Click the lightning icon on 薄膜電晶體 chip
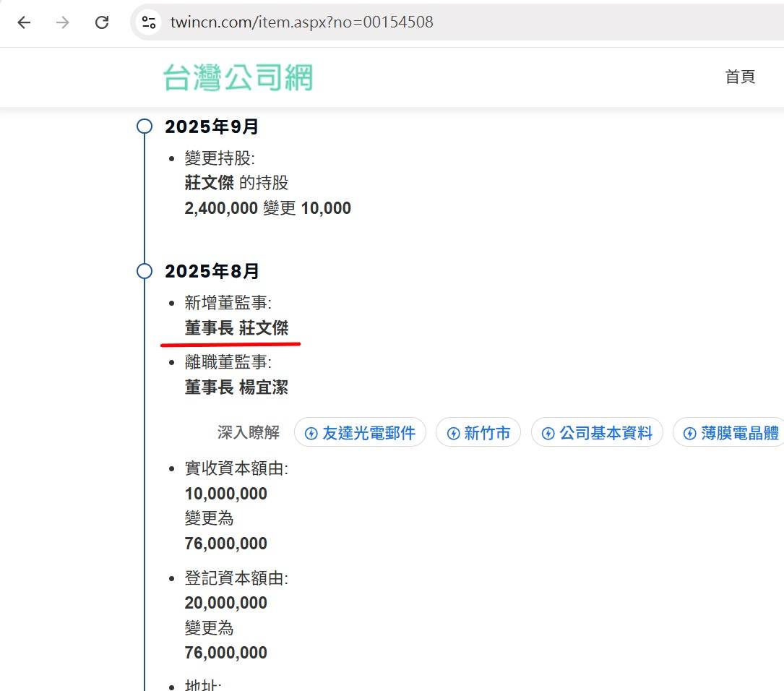This screenshot has width=784, height=691. tap(689, 433)
